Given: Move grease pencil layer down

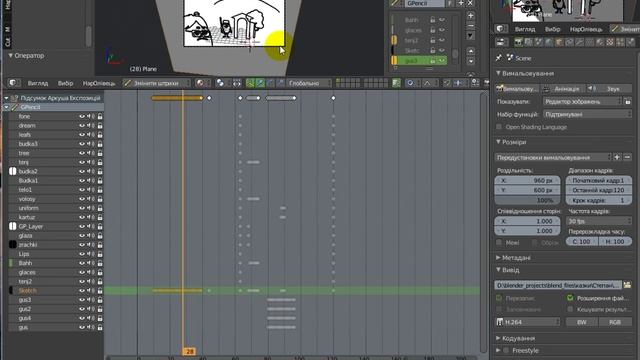Looking at the screenshot, I should click(x=471, y=61).
